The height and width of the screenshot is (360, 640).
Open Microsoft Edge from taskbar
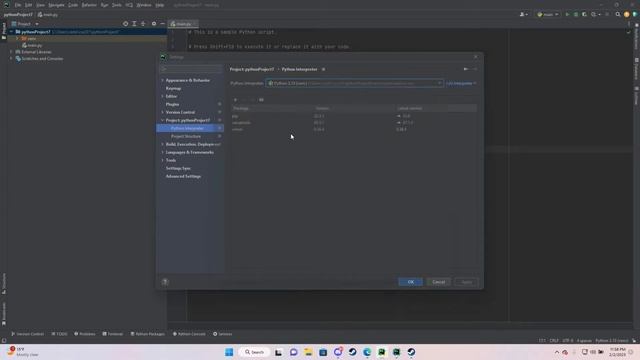click(x=367, y=352)
